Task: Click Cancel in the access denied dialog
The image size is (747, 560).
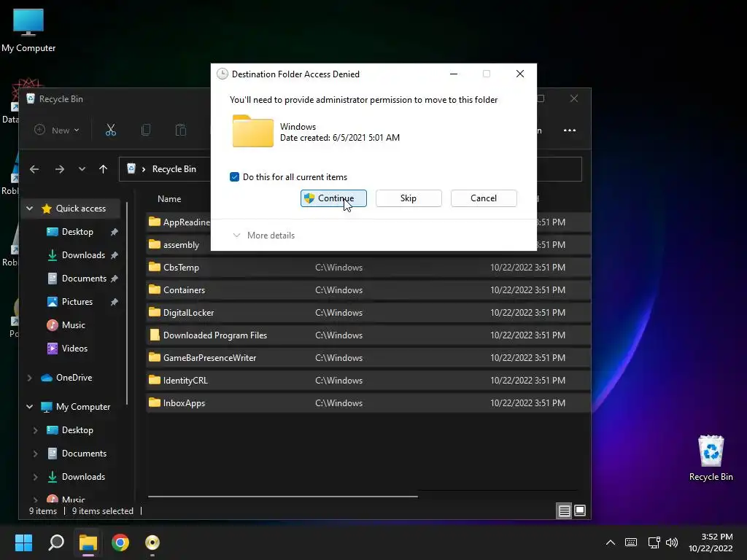Action: pyautogui.click(x=484, y=198)
